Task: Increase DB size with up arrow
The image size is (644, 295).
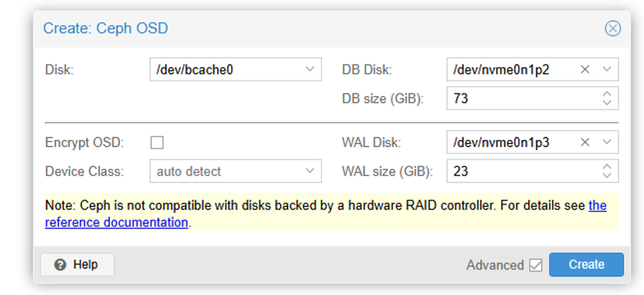Action: pos(607,94)
